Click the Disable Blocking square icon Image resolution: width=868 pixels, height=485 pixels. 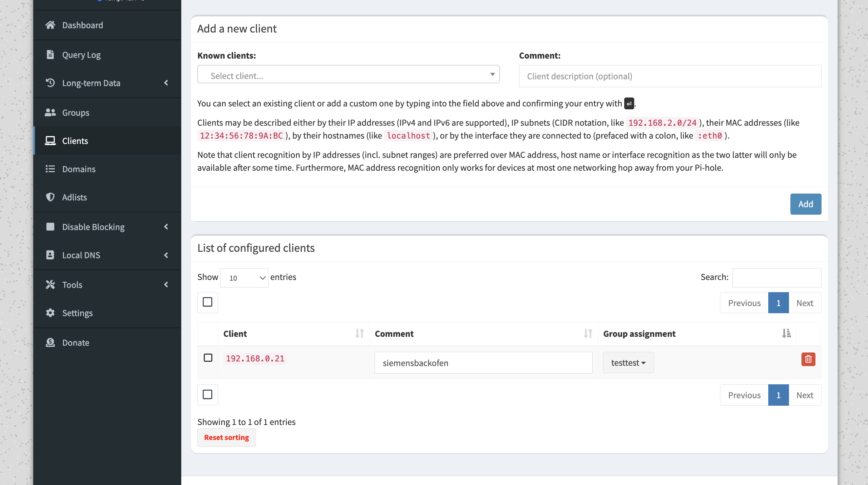[x=50, y=227]
